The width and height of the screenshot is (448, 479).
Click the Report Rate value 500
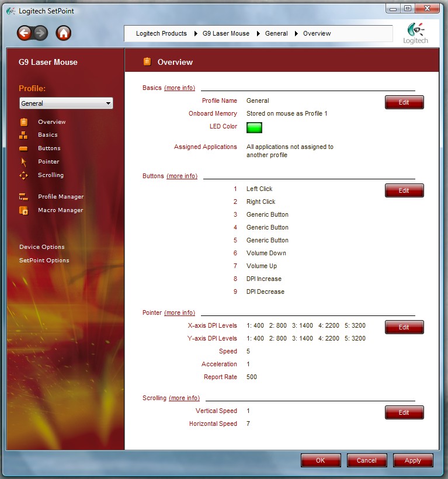point(252,377)
